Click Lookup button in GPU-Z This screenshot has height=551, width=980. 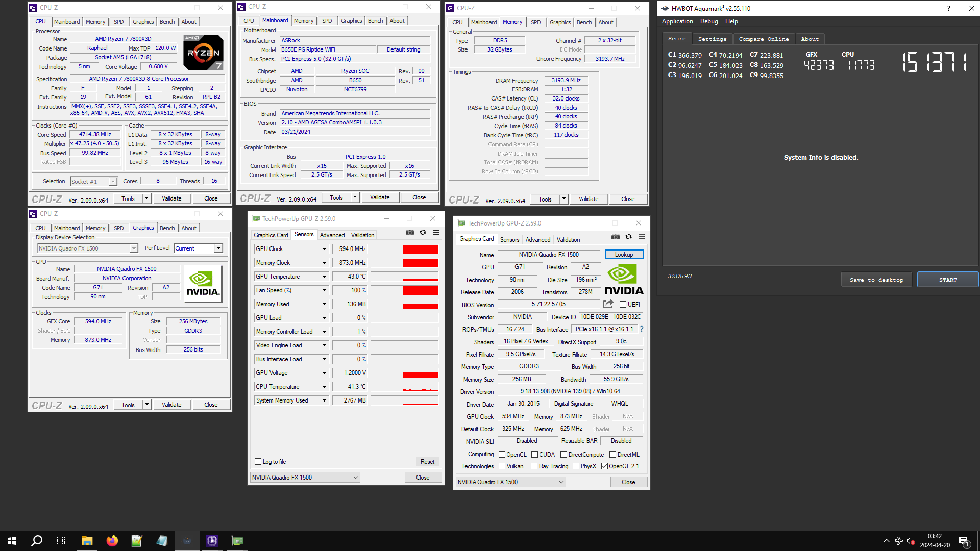624,255
